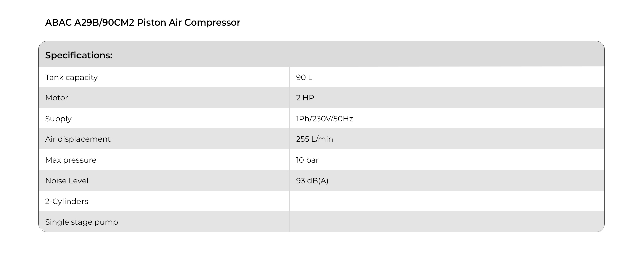Click the ABAC brand name in title
644x260 pixels.
pos(58,23)
